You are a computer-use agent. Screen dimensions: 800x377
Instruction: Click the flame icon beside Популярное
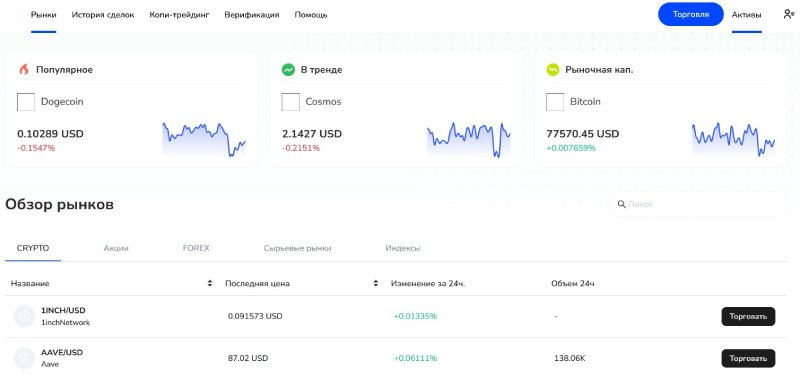[x=24, y=70]
